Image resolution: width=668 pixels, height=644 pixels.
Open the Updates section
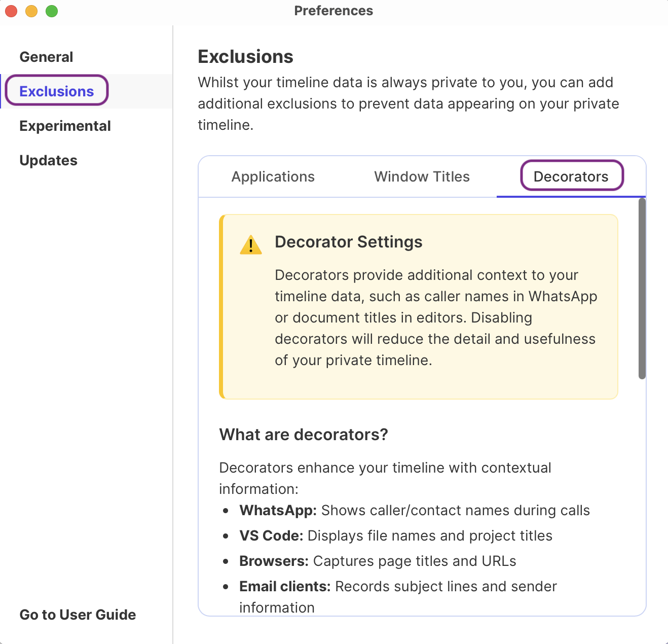click(x=48, y=160)
